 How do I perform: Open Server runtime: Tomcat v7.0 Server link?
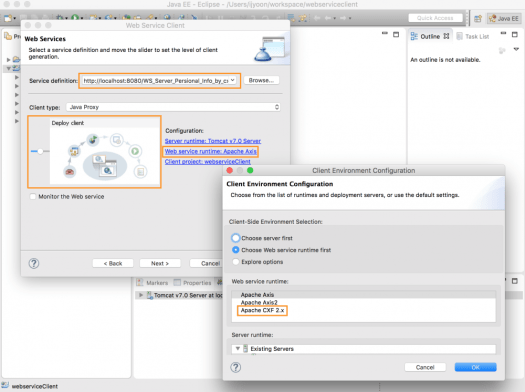pyautogui.click(x=213, y=141)
